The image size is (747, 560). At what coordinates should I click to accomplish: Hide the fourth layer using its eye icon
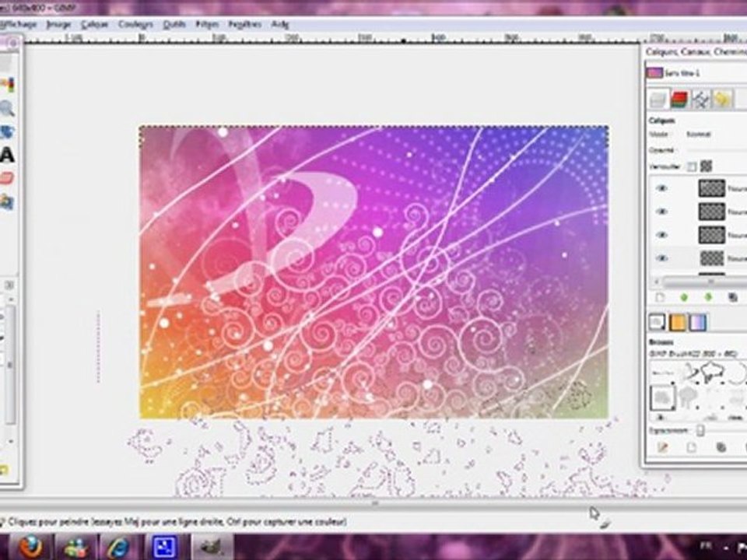661,258
